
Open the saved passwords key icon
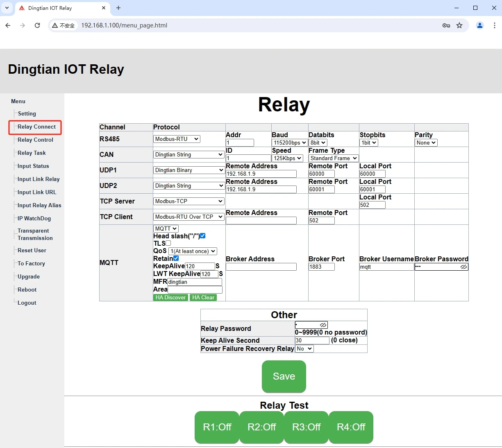pos(446,25)
